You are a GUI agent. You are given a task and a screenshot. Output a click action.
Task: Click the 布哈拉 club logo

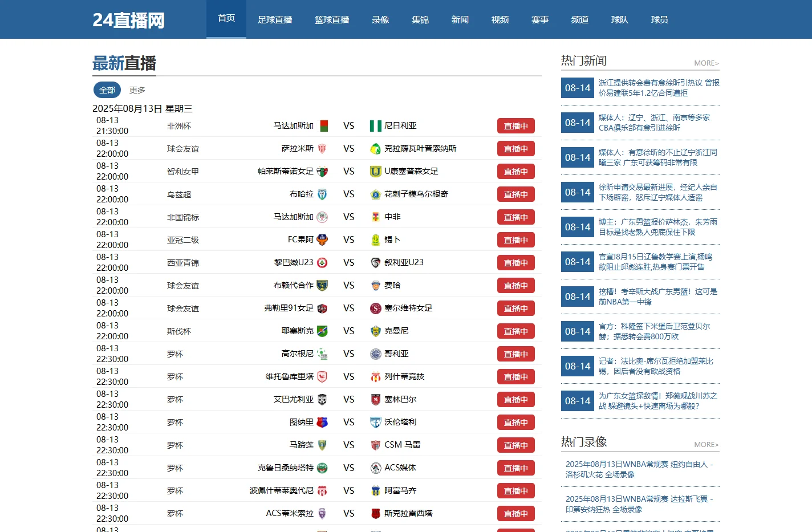click(322, 194)
